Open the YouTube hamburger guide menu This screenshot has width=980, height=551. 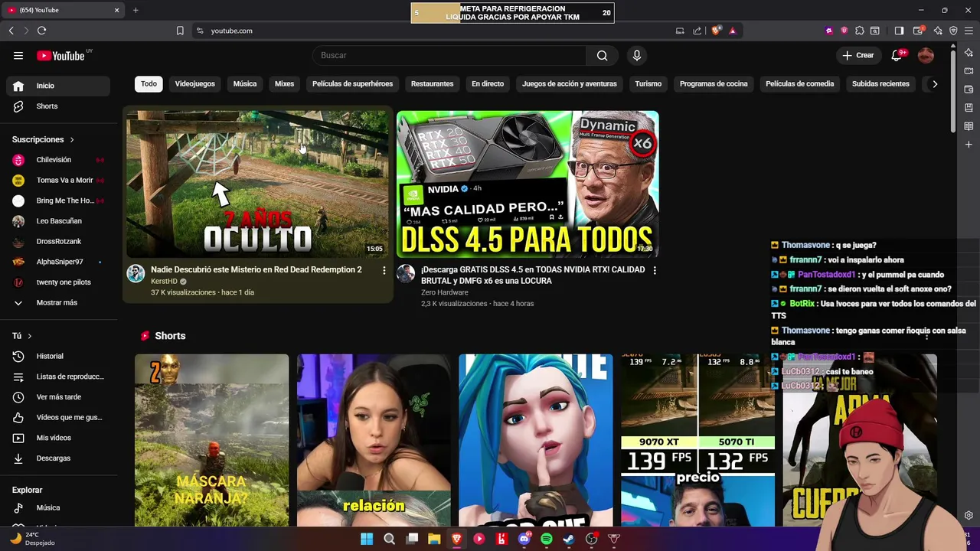[x=18, y=55]
